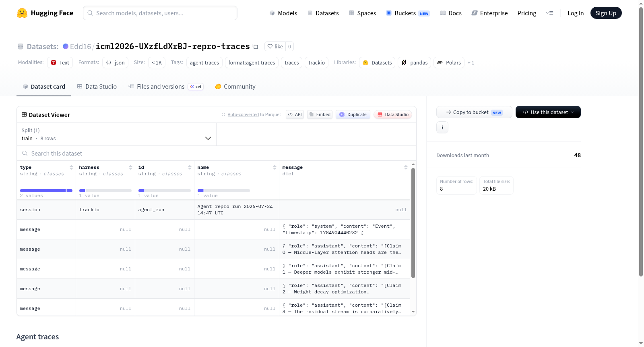Focus the Search this dataset field
644x347 pixels.
pos(217,153)
